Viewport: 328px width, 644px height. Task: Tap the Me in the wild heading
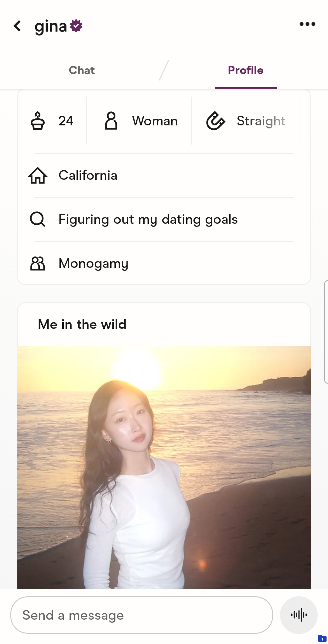[82, 324]
